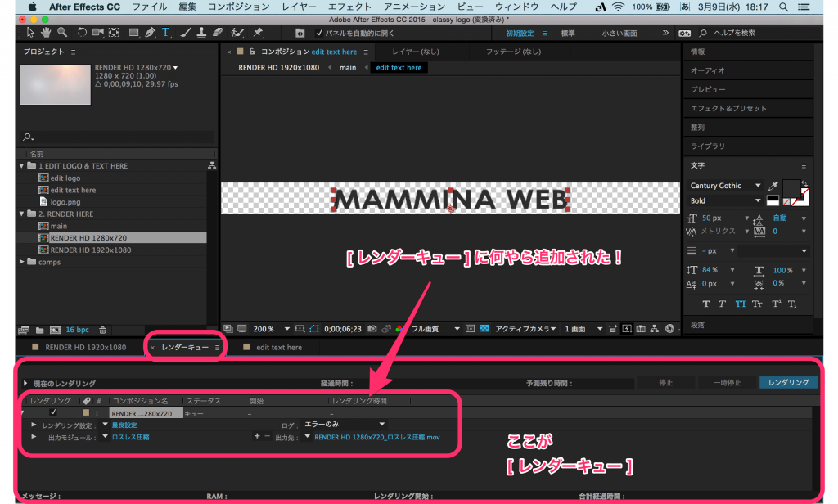Click the レンダリング render button
Image resolution: width=838 pixels, height=504 pixels.
click(x=788, y=383)
